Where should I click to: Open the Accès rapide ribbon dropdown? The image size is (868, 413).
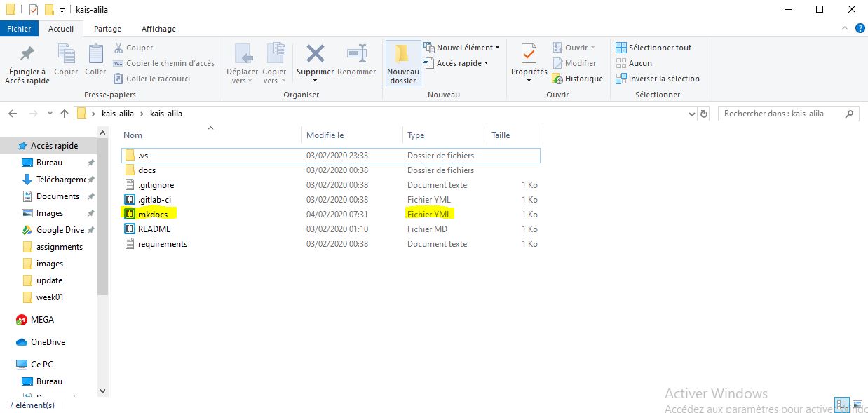(456, 63)
